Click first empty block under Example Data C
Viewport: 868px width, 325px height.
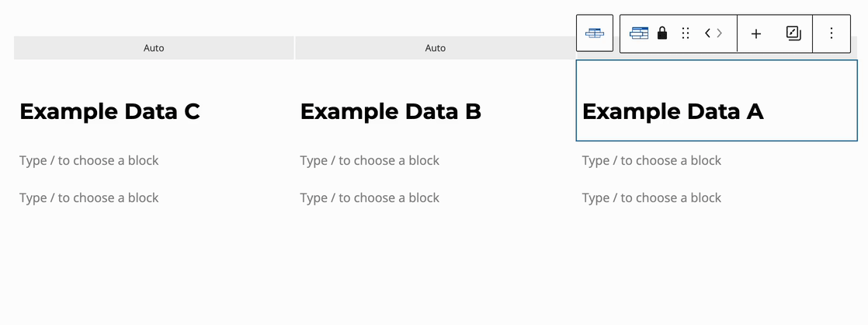[x=89, y=161]
